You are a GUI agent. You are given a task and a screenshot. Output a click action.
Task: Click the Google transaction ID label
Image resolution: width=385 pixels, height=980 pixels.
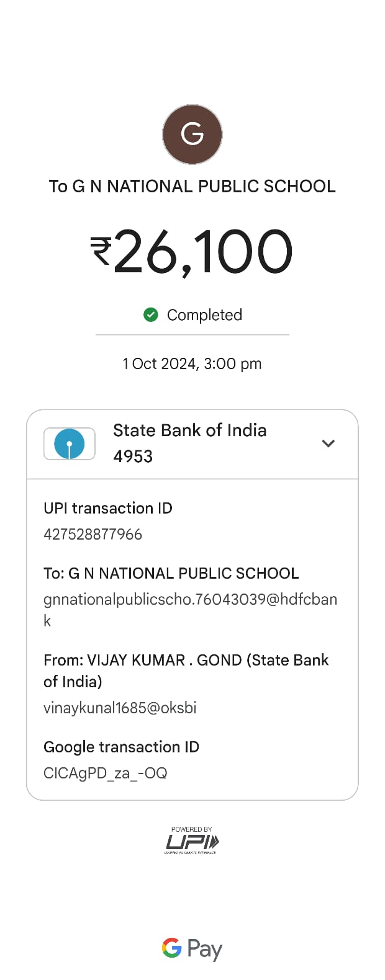121,747
